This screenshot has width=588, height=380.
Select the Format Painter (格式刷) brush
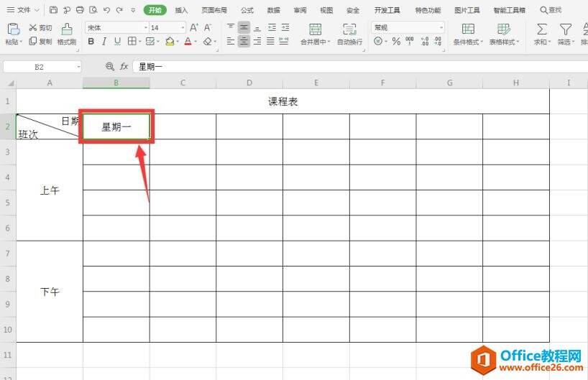coord(67,29)
